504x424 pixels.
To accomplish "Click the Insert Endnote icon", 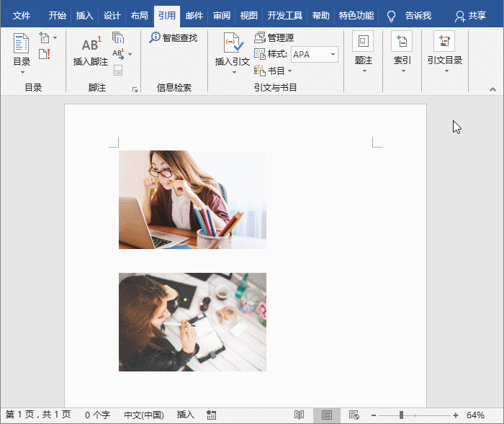I will (x=118, y=37).
